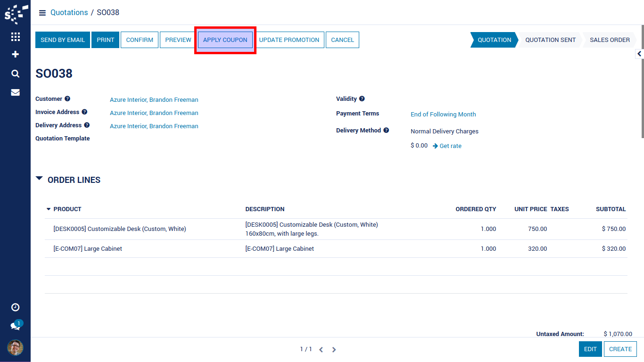Go to next record arrow
This screenshot has width=644, height=362.
pyautogui.click(x=334, y=350)
